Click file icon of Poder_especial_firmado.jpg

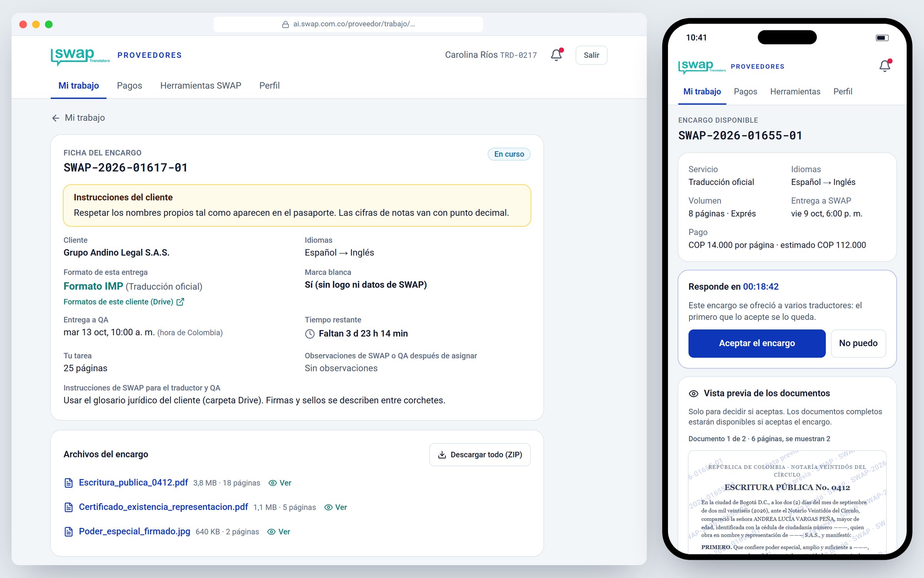[x=69, y=532]
